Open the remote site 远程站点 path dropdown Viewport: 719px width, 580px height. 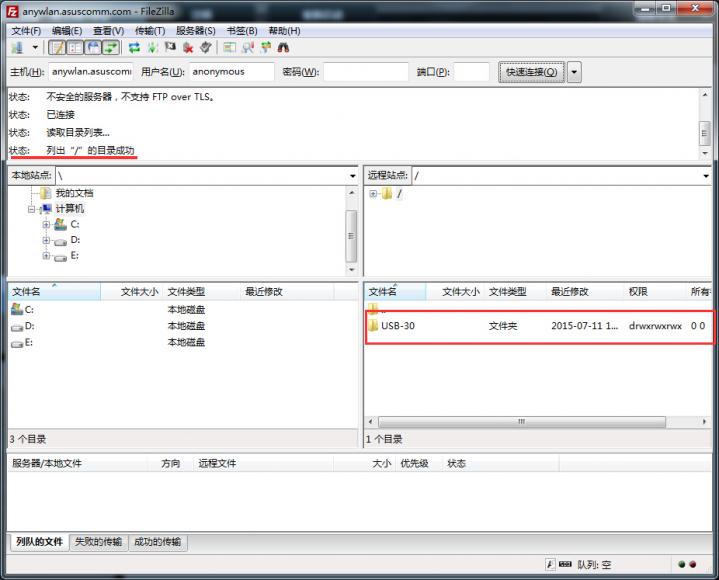click(706, 176)
